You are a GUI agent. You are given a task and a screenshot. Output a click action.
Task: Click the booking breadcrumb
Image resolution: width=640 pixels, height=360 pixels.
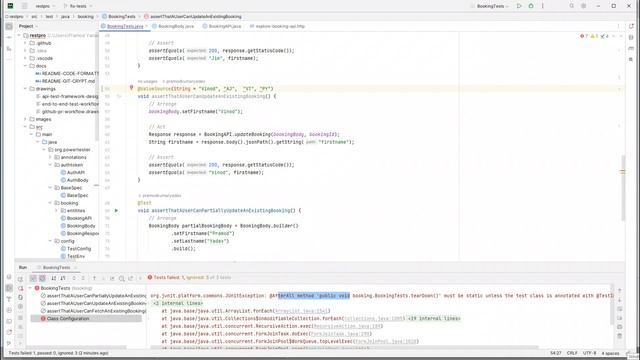coord(86,17)
